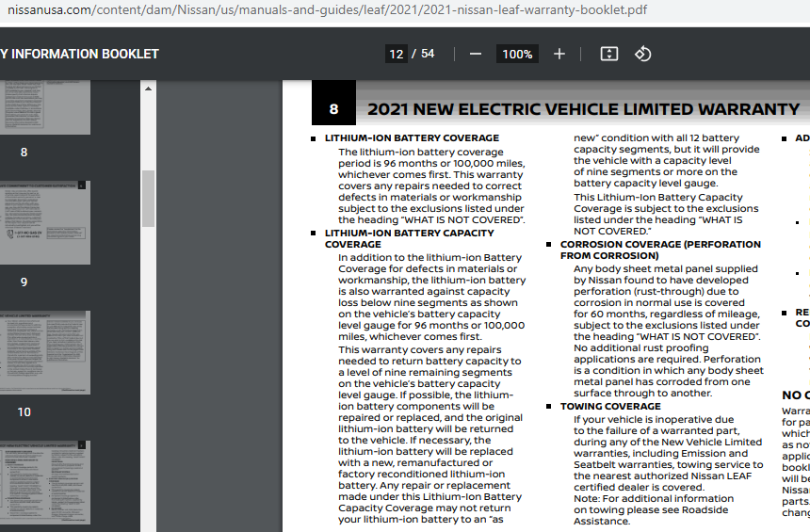Image resolution: width=810 pixels, height=532 pixels.
Task: Click the Towing Coverage section heading
Action: click(x=610, y=407)
